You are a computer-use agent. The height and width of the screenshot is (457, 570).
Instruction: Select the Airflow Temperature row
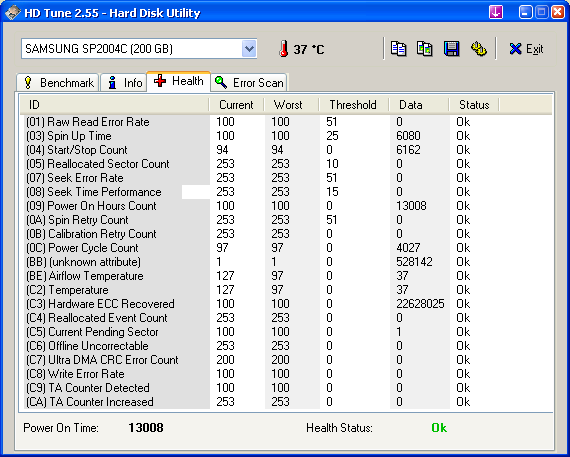pos(286,276)
